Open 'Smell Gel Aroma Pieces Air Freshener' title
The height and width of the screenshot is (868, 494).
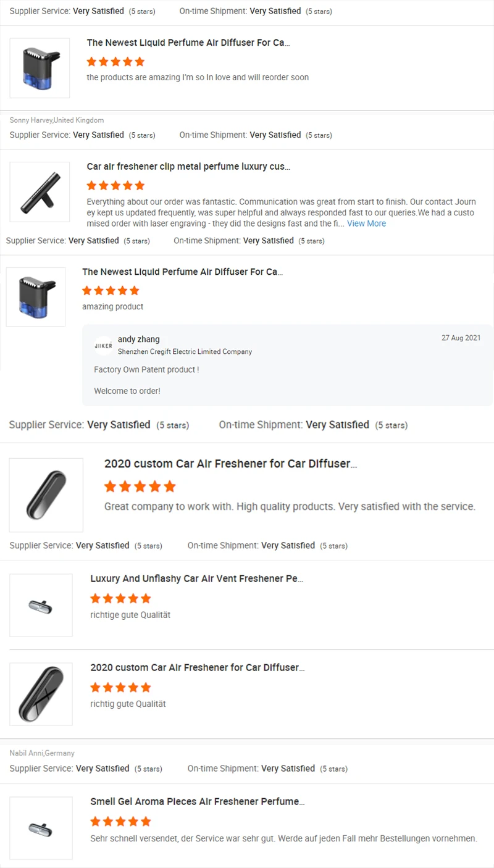(198, 801)
